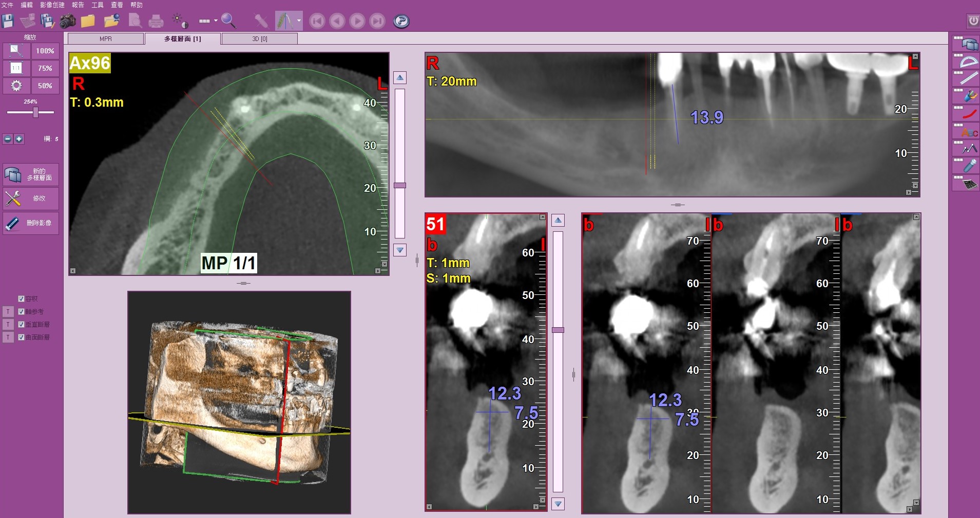Click the magnifying glass zoom icon
The width and height of the screenshot is (980, 518).
pos(228,21)
